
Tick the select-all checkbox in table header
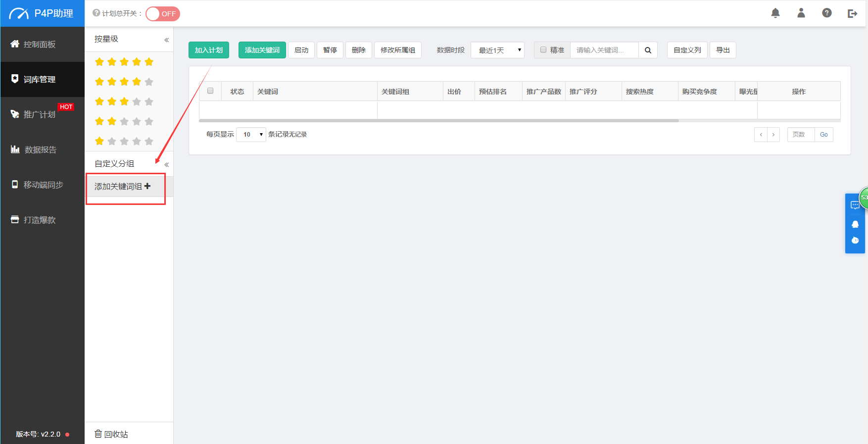point(210,91)
